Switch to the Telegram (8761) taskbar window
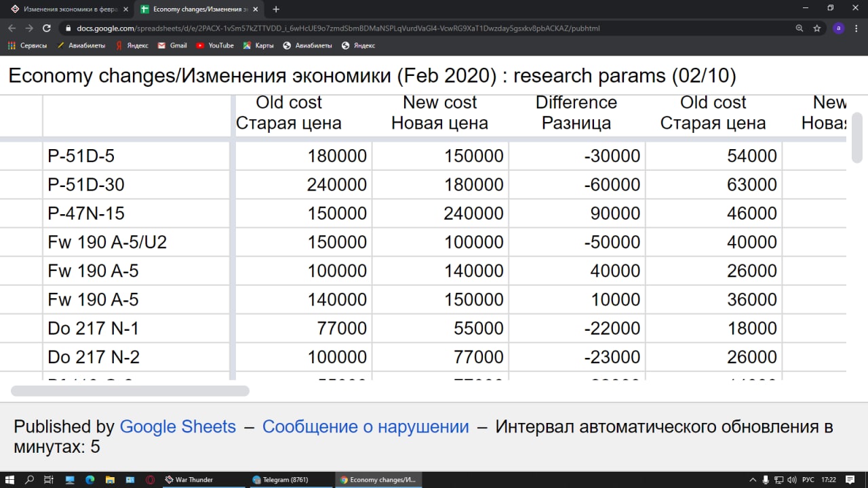 tap(291, 479)
